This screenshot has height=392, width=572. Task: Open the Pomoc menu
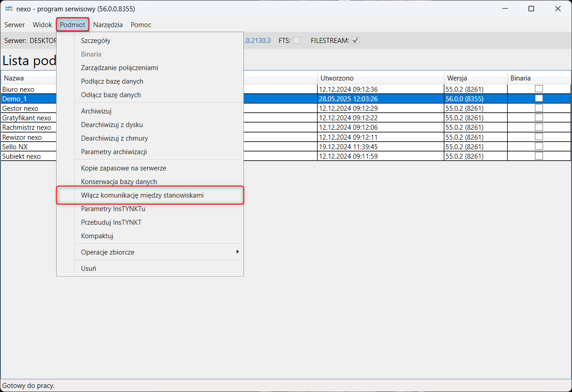click(x=141, y=25)
